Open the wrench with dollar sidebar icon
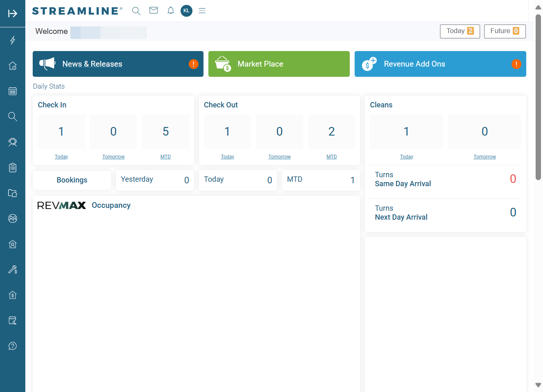This screenshot has width=543, height=392. click(13, 269)
